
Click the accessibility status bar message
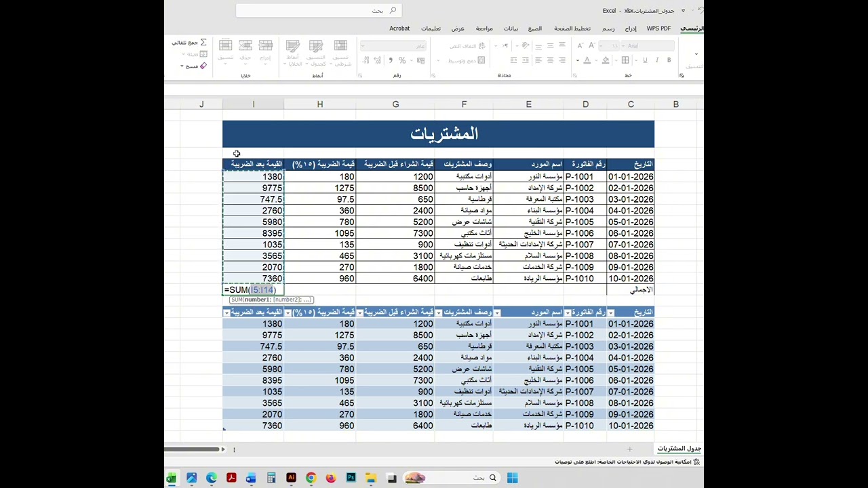[628, 462]
